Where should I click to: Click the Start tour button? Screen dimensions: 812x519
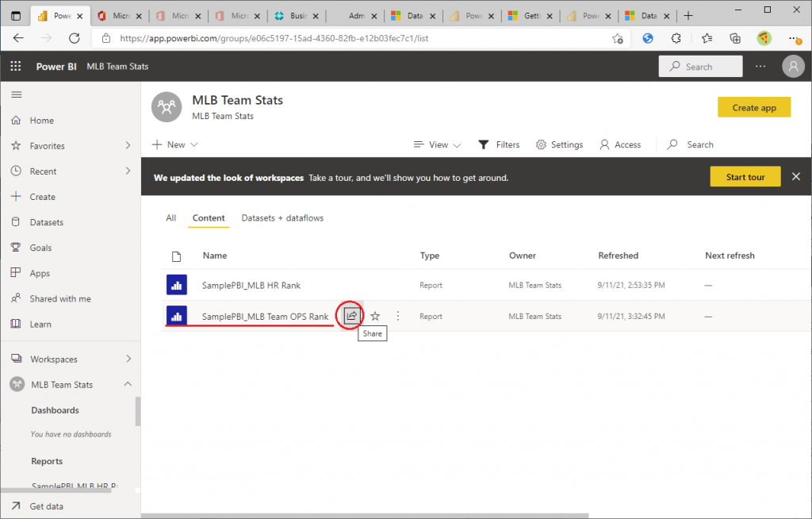pyautogui.click(x=745, y=177)
